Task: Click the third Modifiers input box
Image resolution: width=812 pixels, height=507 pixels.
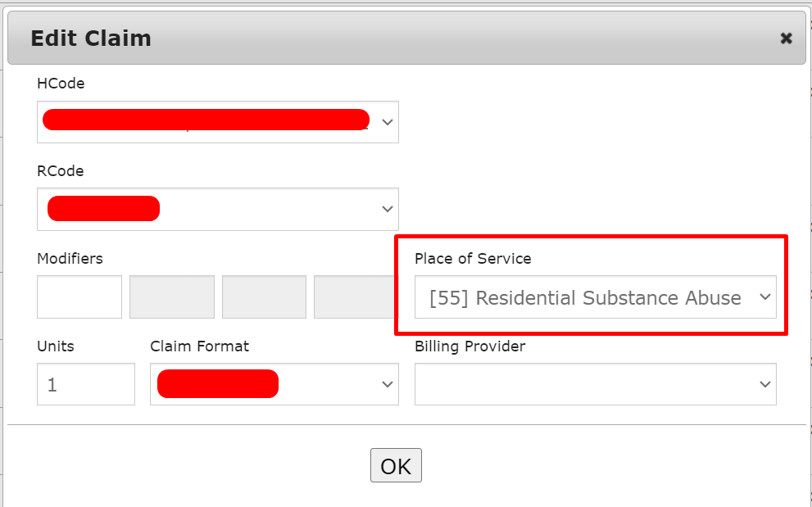Action: [264, 297]
